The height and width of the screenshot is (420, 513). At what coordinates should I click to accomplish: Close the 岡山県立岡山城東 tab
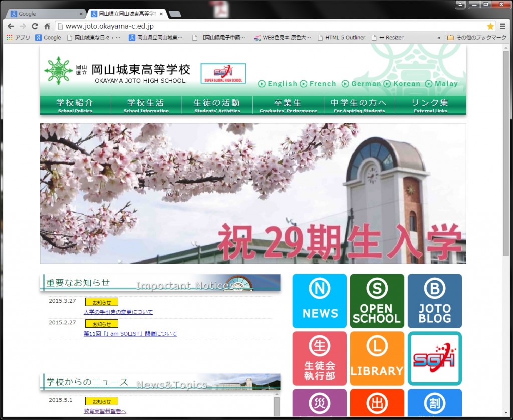161,14
